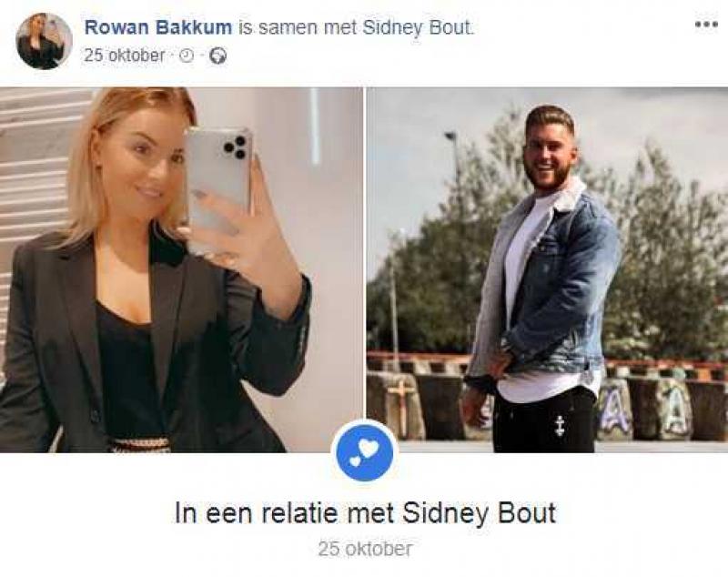The width and height of the screenshot is (728, 577).
Task: Click the 'In een relatie met Sidney Bout' headline
Action: tap(365, 513)
